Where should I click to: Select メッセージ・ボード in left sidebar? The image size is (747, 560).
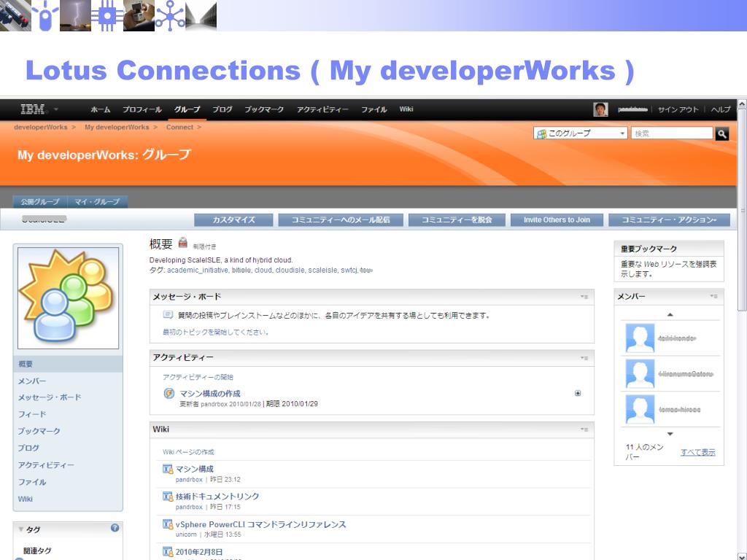(x=50, y=397)
